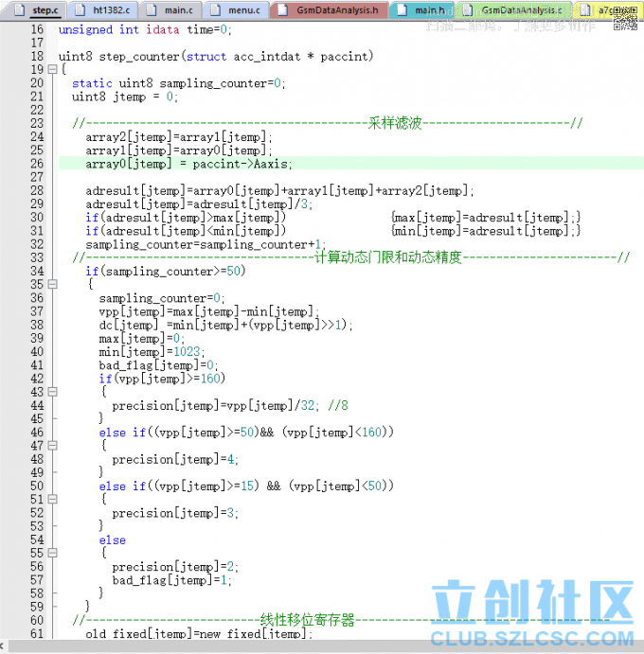Click line number 26 in the gutter
This screenshot has width=644, height=654.
[36, 164]
